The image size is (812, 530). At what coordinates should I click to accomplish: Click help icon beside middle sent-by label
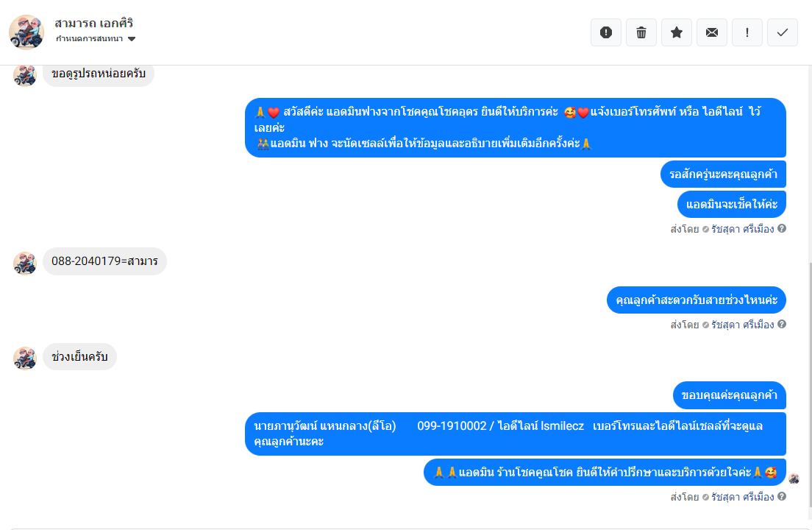point(782,324)
